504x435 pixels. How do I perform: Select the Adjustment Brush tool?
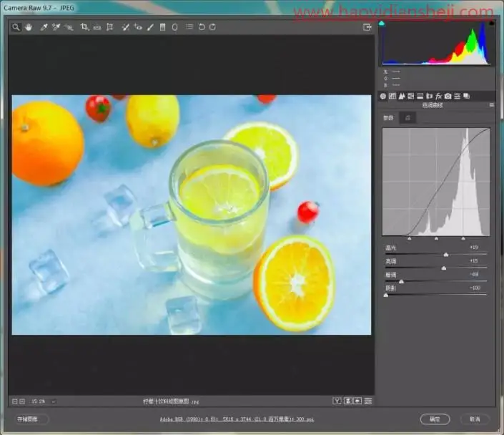(150, 27)
